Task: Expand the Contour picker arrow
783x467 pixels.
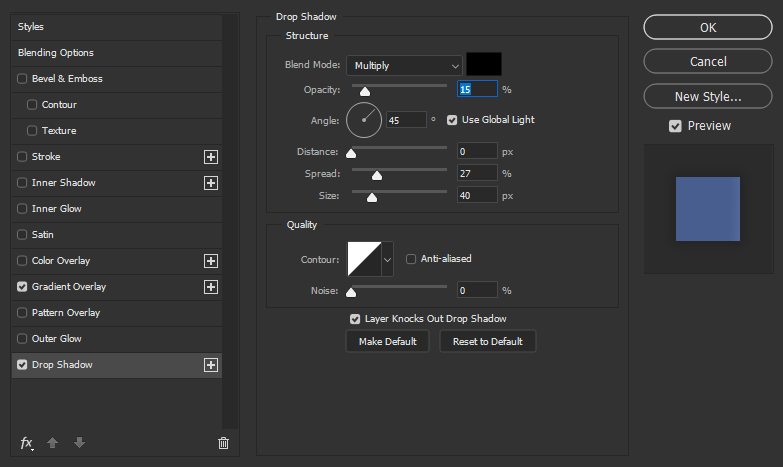Action: pos(388,259)
